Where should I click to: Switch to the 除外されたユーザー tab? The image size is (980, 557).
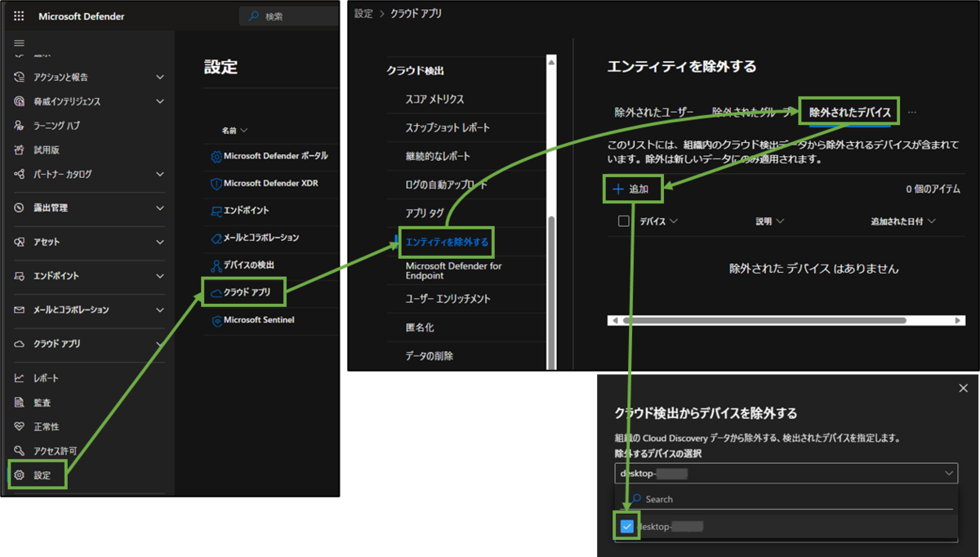click(x=654, y=113)
